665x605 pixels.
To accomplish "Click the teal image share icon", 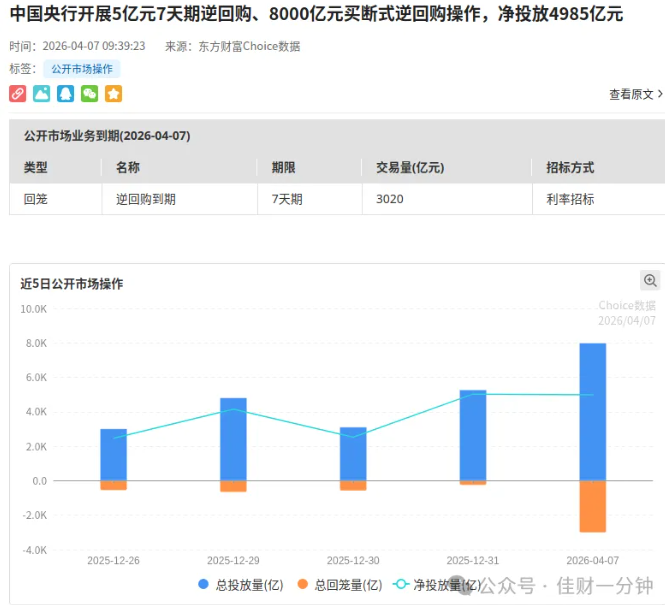I will tap(42, 94).
